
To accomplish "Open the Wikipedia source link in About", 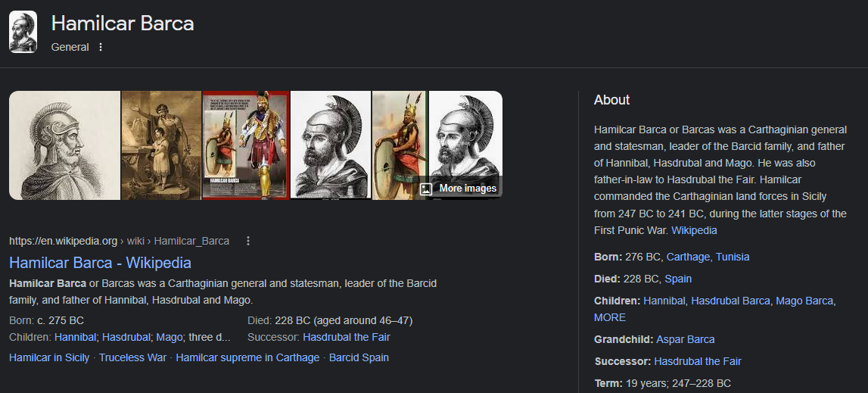I will pos(694,231).
